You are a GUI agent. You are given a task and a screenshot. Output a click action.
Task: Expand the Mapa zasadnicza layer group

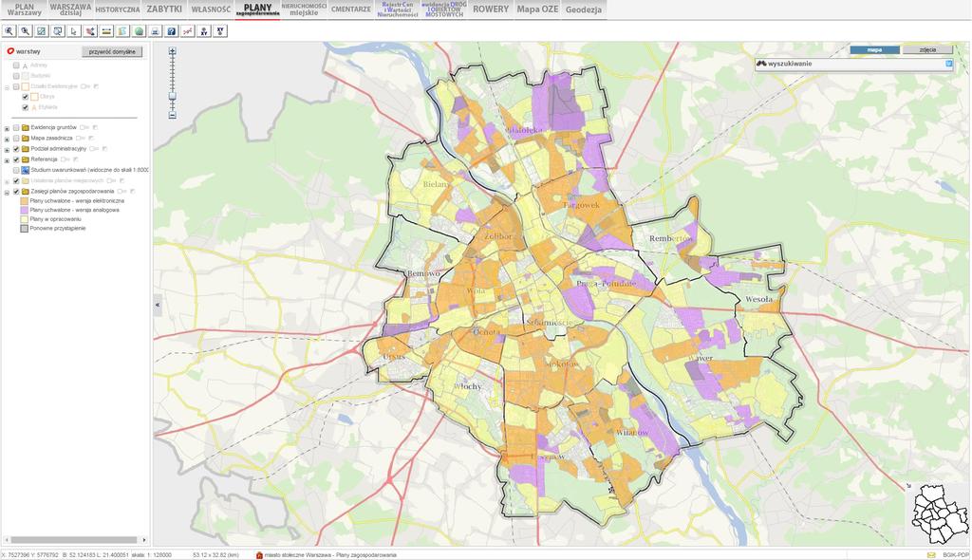coord(7,139)
